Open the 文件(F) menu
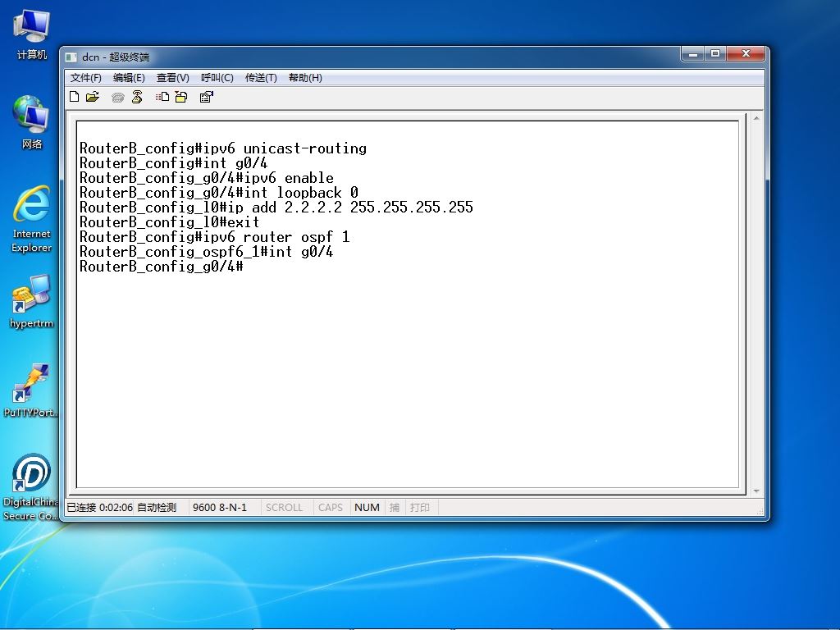840x630 pixels. [85, 78]
